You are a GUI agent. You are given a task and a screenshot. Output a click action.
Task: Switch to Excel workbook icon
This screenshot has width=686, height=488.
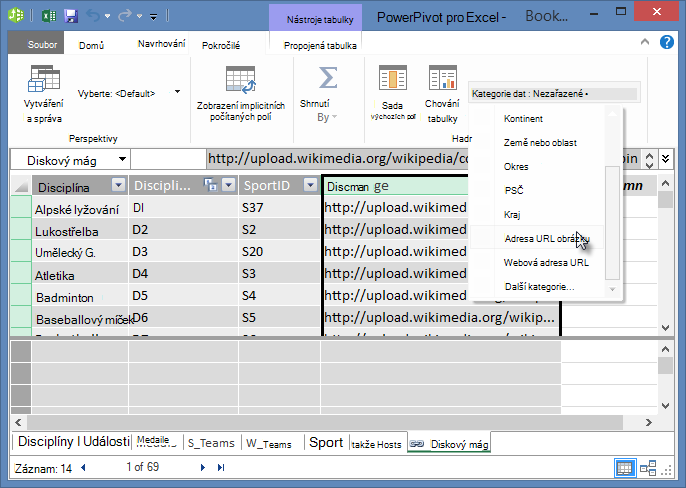click(x=49, y=16)
